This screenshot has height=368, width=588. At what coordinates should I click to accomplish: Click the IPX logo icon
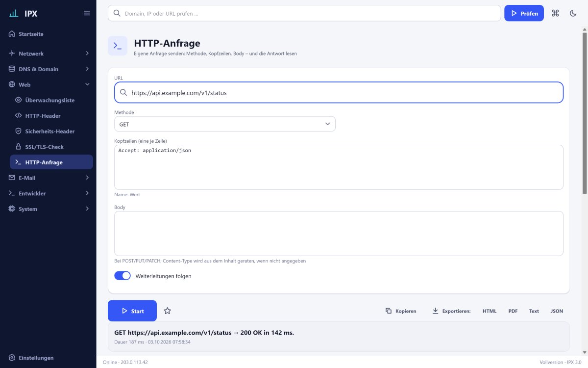14,13
